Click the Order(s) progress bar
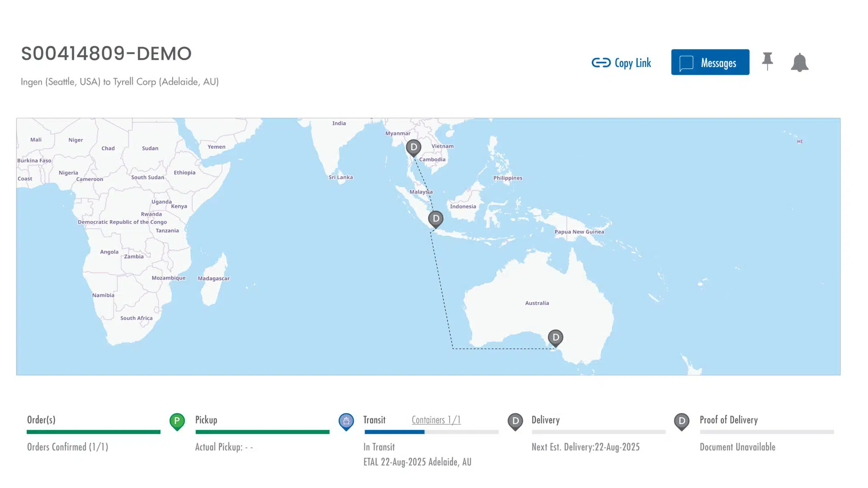Screen dimensions: 868x488 [x=93, y=432]
